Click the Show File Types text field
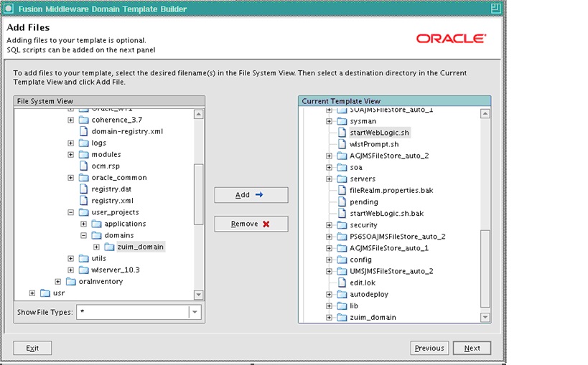The height and width of the screenshot is (365, 588). (133, 312)
